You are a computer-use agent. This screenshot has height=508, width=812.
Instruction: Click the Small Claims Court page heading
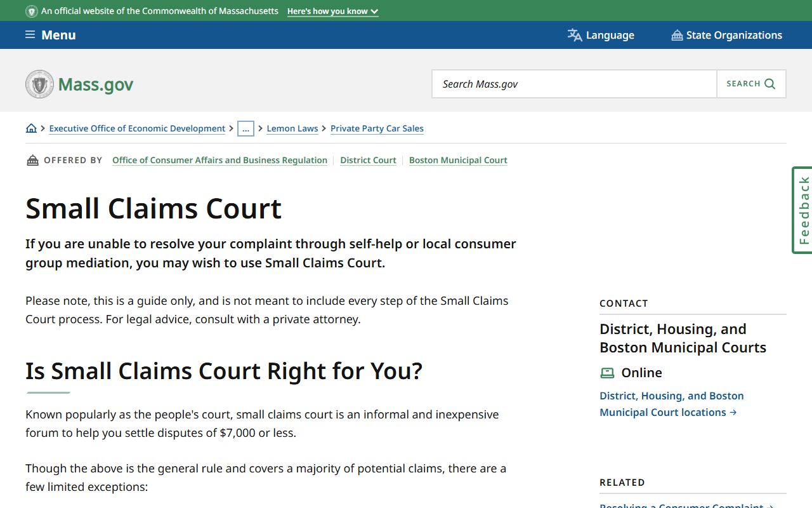(154, 208)
